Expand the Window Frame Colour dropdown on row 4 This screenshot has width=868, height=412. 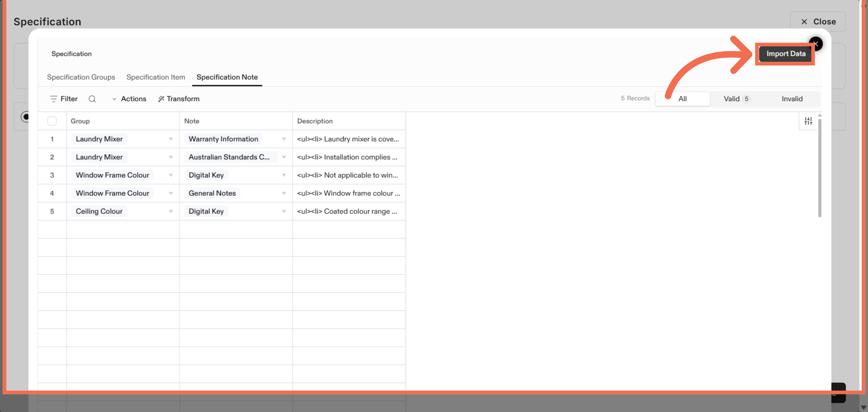click(170, 193)
